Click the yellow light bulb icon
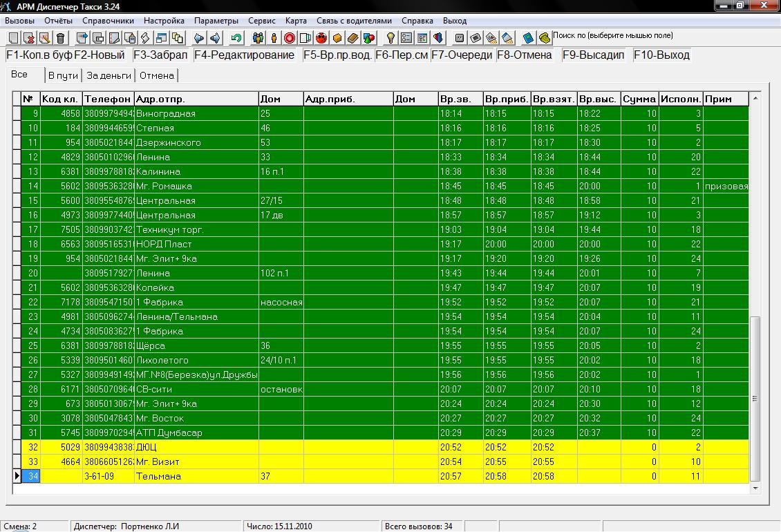 pyautogui.click(x=391, y=38)
